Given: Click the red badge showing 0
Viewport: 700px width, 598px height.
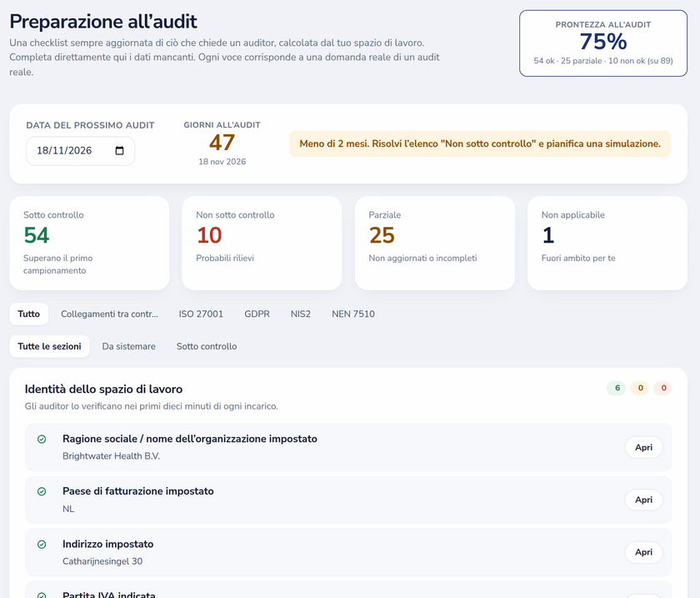Looking at the screenshot, I should click(663, 388).
